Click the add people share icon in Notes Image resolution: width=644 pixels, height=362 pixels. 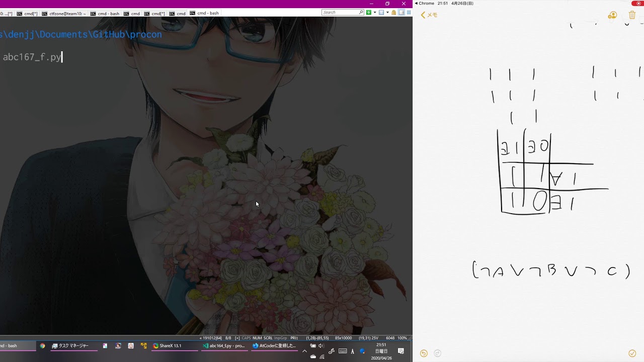point(612,16)
